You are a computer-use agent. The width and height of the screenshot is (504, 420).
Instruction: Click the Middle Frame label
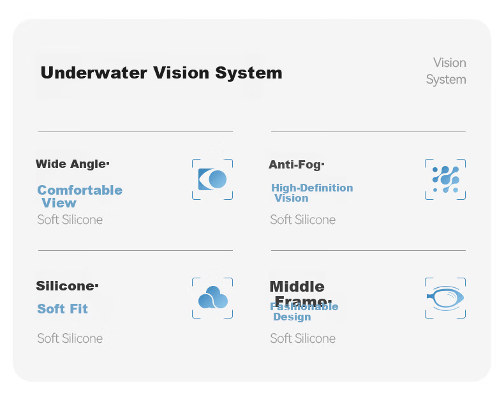click(300, 292)
